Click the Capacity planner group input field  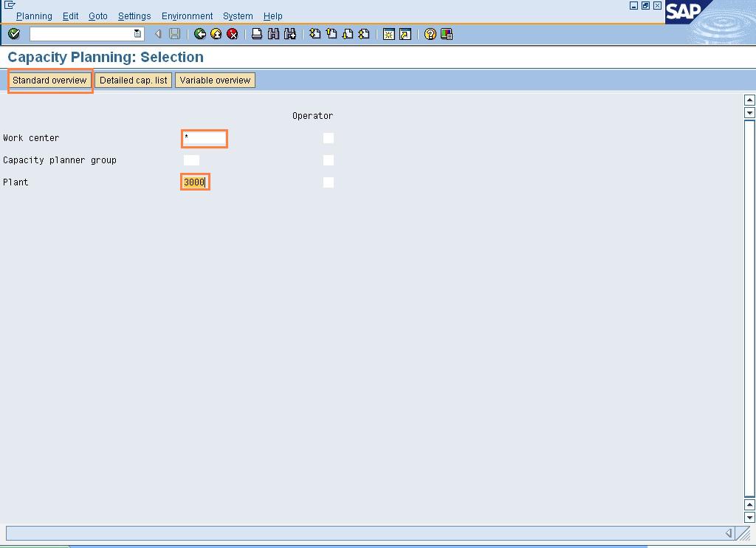coord(191,160)
